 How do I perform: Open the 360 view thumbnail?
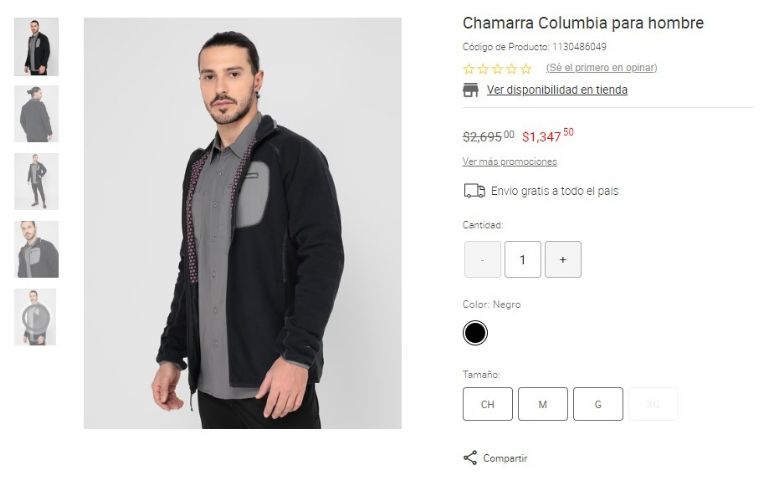click(35, 317)
